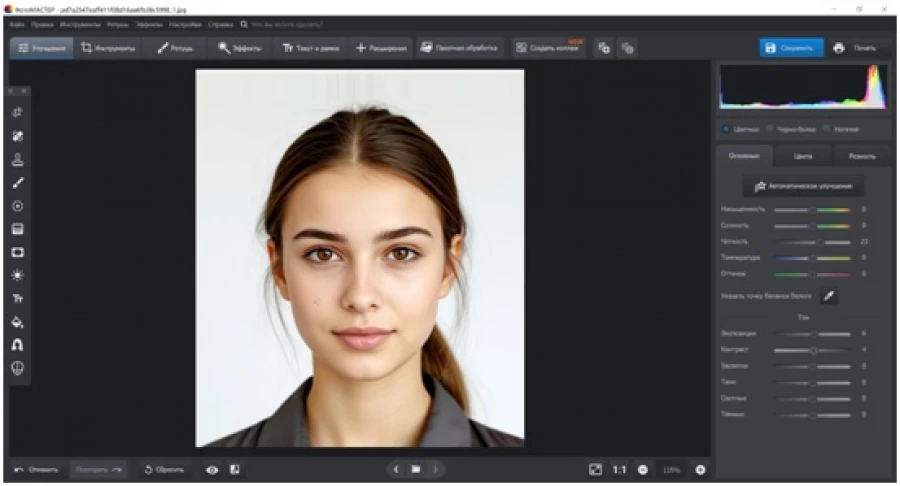Click the white balance eyedropper icon

pos(828,296)
